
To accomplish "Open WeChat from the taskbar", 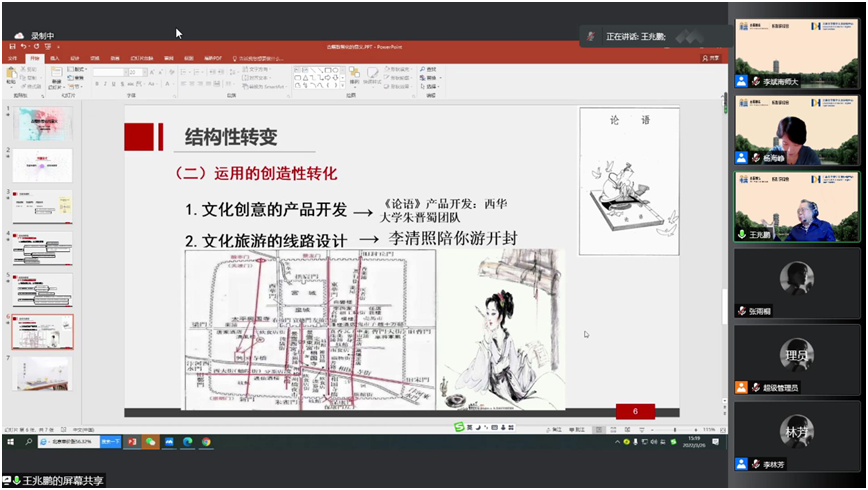I will coord(151,442).
